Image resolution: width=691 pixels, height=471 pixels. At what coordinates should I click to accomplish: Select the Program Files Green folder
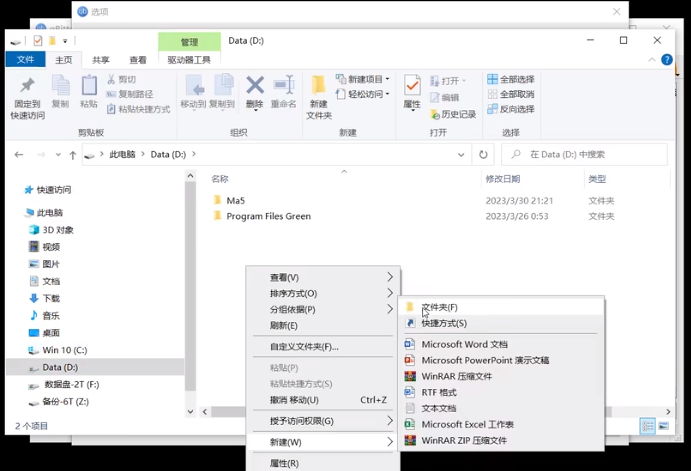pyautogui.click(x=268, y=216)
